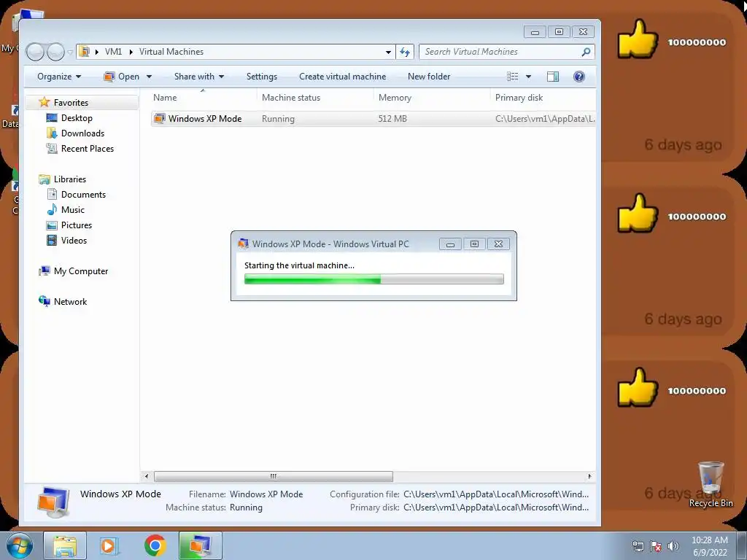Click the Forward navigation arrow button

pos(55,52)
